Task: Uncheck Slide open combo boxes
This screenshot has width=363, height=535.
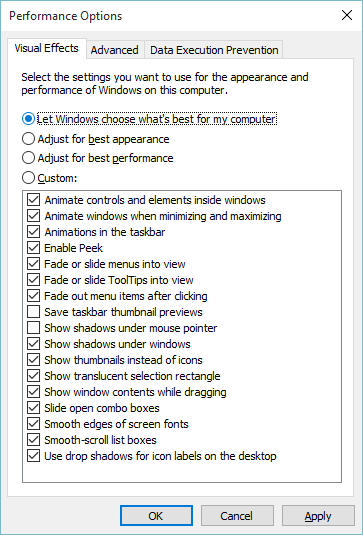Action: (33, 408)
